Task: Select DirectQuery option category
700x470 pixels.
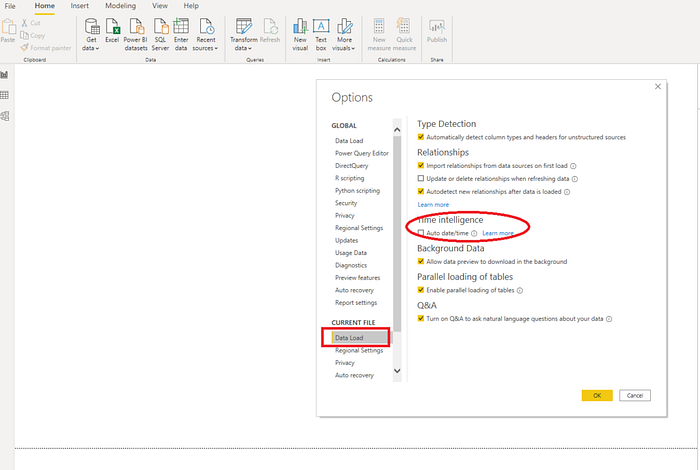Action: (352, 166)
